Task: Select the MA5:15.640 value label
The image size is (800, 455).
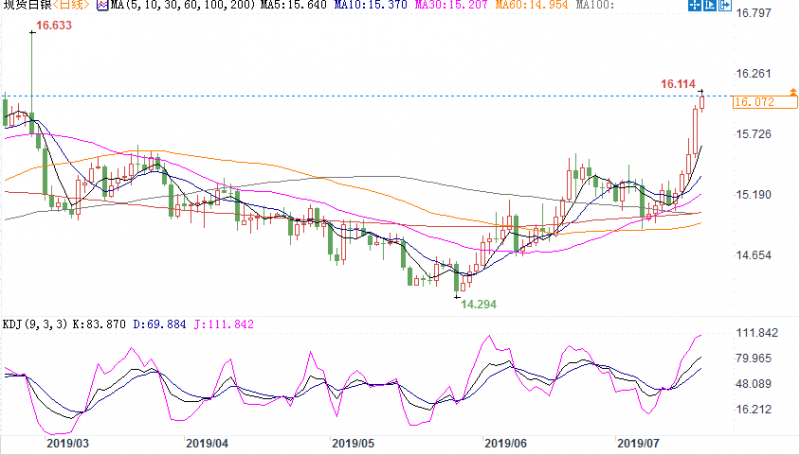Action: coord(293,5)
